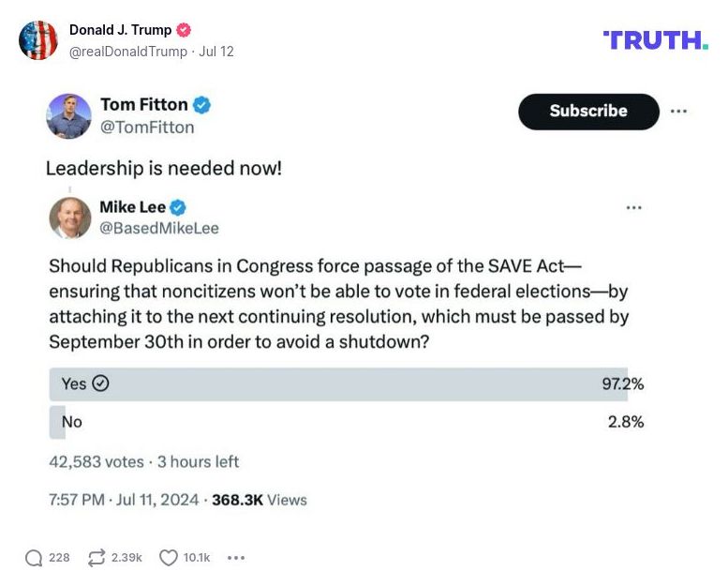Viewport: 728px width, 586px height.
Task: Open Mike Lee's profile picture
Action: (70, 218)
